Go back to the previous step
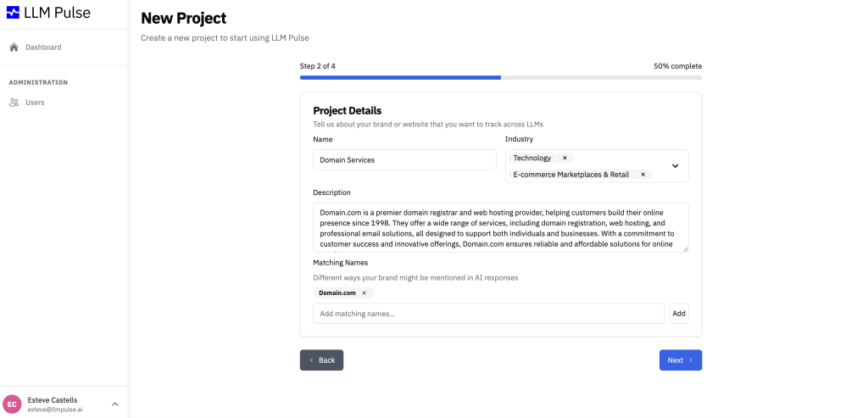Image resolution: width=868 pixels, height=418 pixels. (x=321, y=359)
